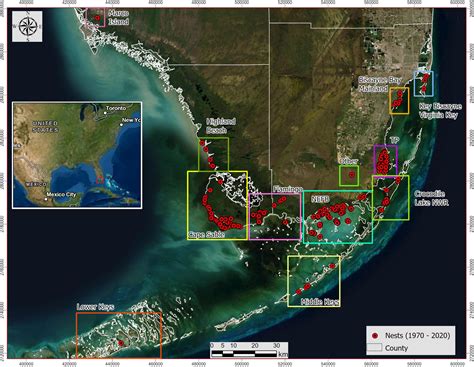Image resolution: width=474 pixels, height=367 pixels.
Task: Click the 'km' unit on scale bar
Action: pos(283,354)
